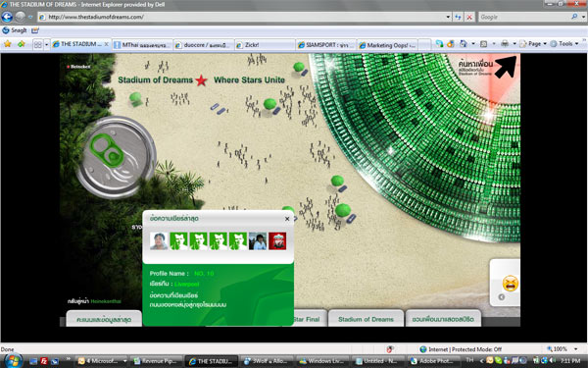
Task: Select the second green silhouette avatar
Action: (179, 241)
